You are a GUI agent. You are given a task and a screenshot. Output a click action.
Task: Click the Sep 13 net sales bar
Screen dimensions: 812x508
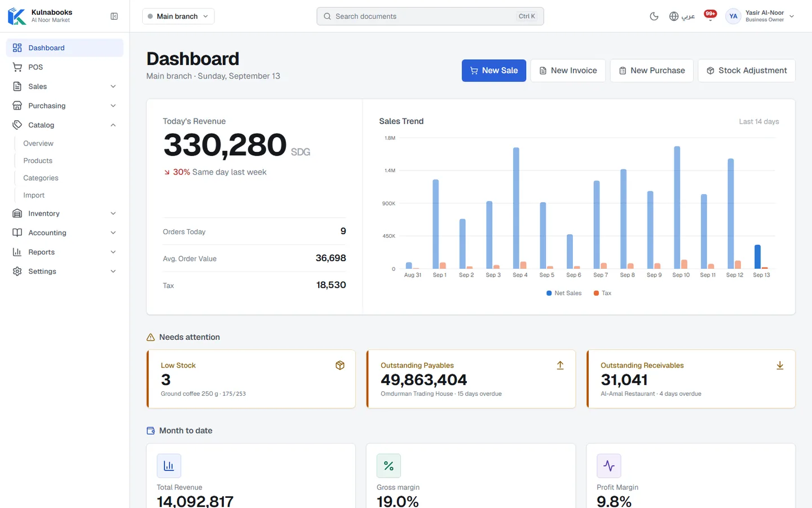(758, 257)
